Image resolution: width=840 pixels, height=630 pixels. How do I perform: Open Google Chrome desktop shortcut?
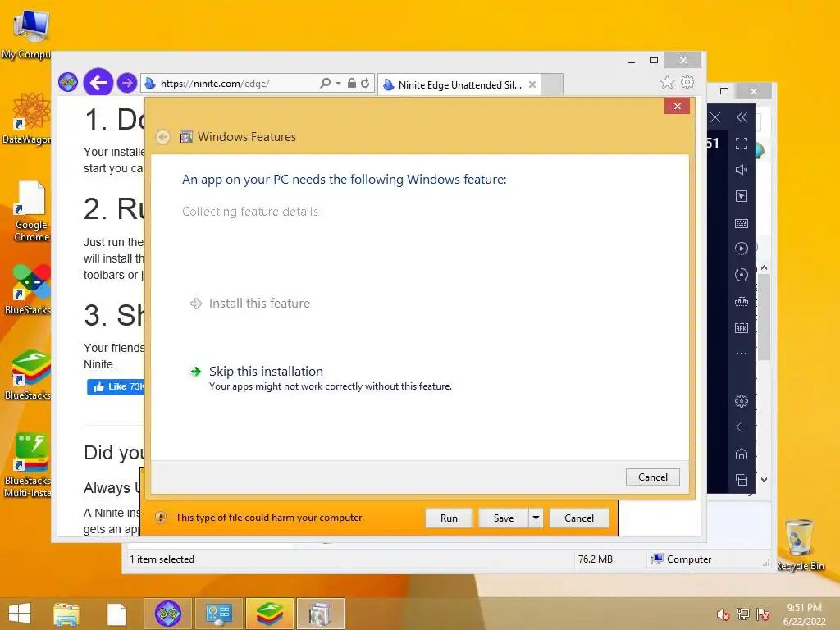tap(31, 212)
